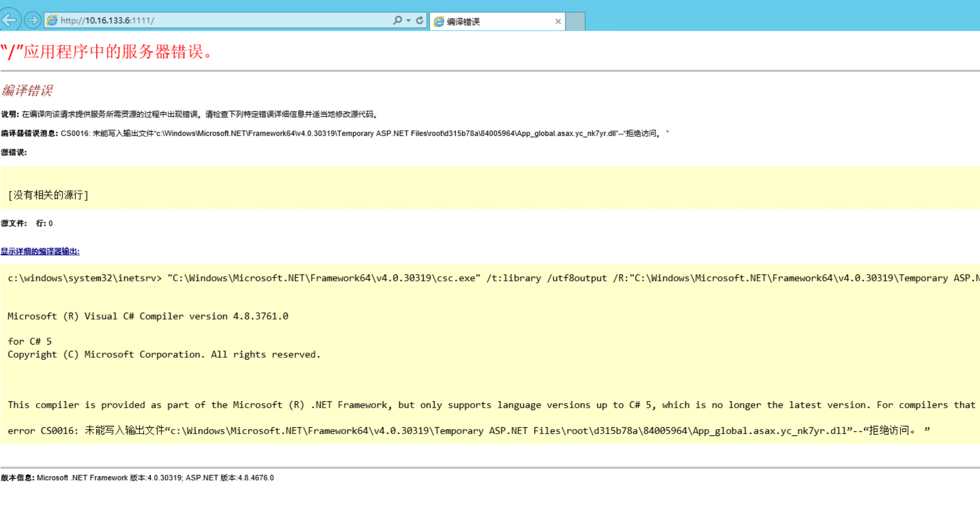Toggle 显示详细的编译器输出 link

click(x=40, y=251)
